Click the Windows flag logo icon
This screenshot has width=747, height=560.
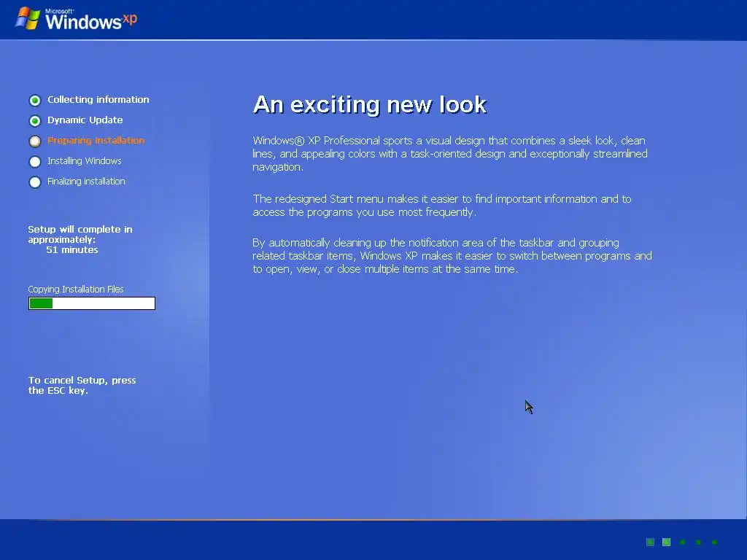point(28,18)
